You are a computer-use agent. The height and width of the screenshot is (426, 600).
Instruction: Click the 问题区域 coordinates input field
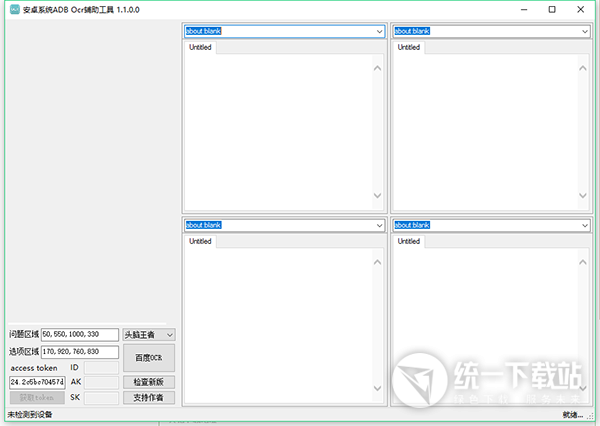[79, 334]
